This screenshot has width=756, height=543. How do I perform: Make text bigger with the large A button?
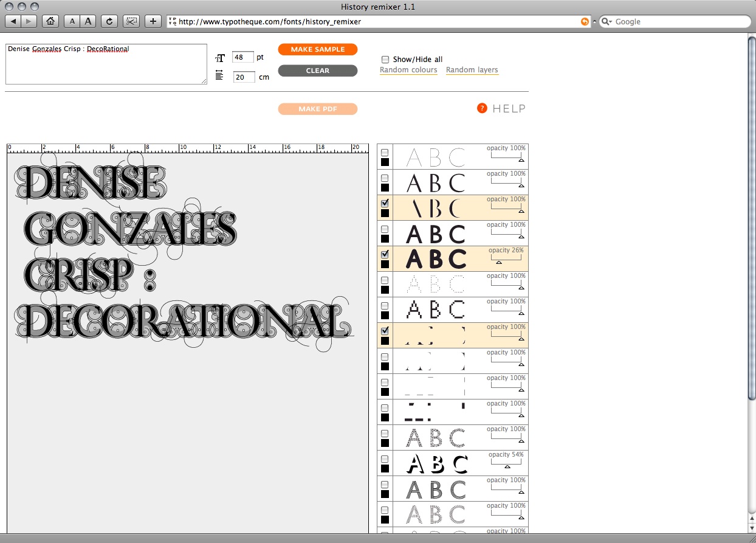(x=89, y=21)
